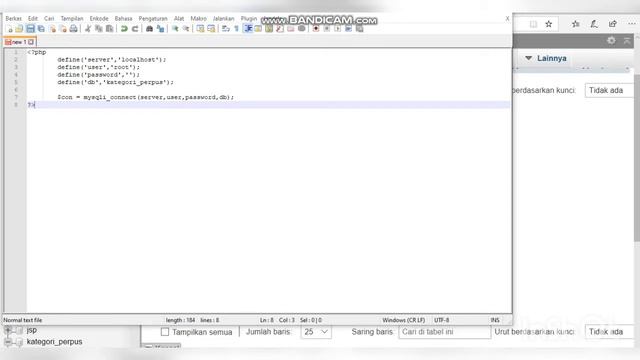Viewport: 640px width, 360px height.
Task: Click Windows (CR LF) status bar entry
Action: (403, 320)
